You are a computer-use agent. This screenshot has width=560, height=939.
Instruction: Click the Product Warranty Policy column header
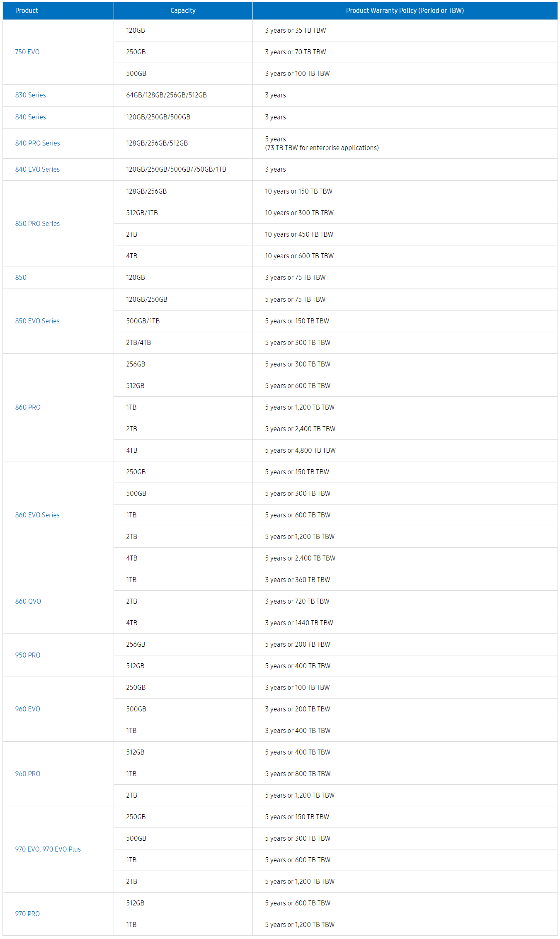tap(405, 10)
